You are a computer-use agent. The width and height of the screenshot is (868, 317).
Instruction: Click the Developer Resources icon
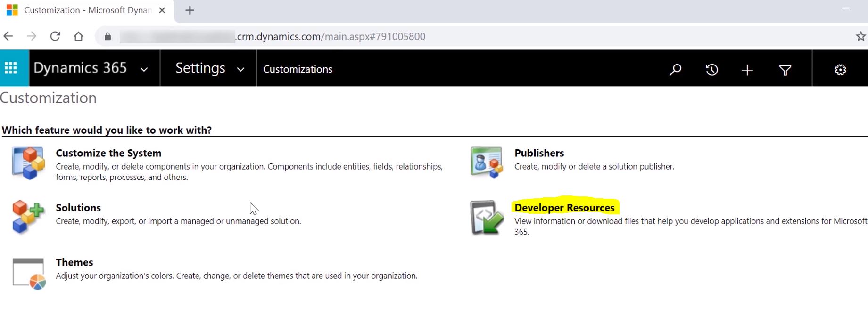tap(487, 217)
